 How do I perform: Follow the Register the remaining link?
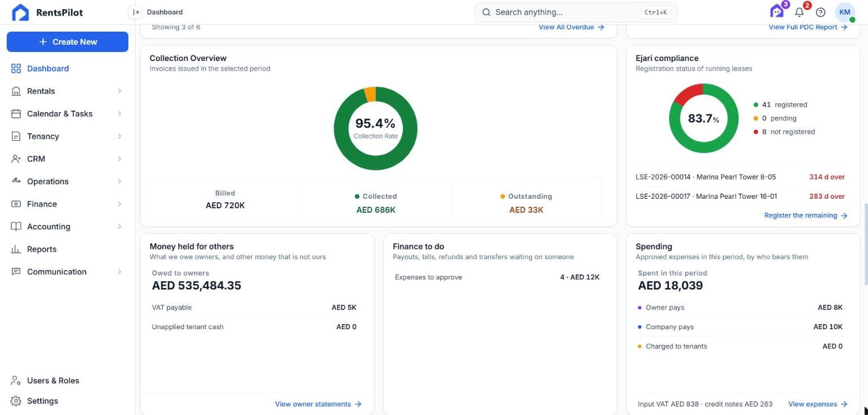click(806, 216)
